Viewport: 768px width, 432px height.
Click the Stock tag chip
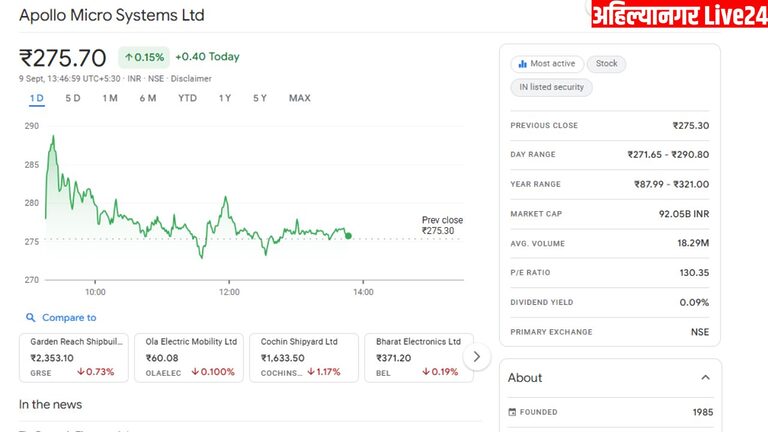pos(606,64)
